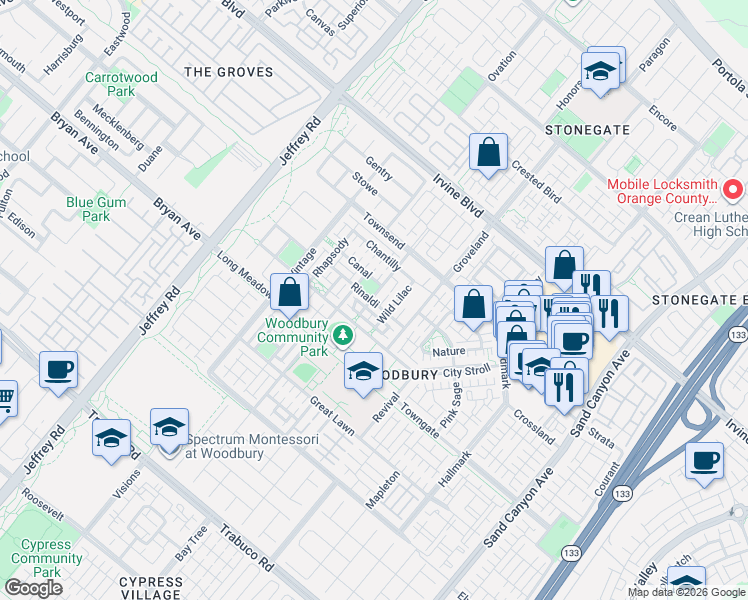
Task: Select the 'Crested Bird' street label
Action: 536,182
